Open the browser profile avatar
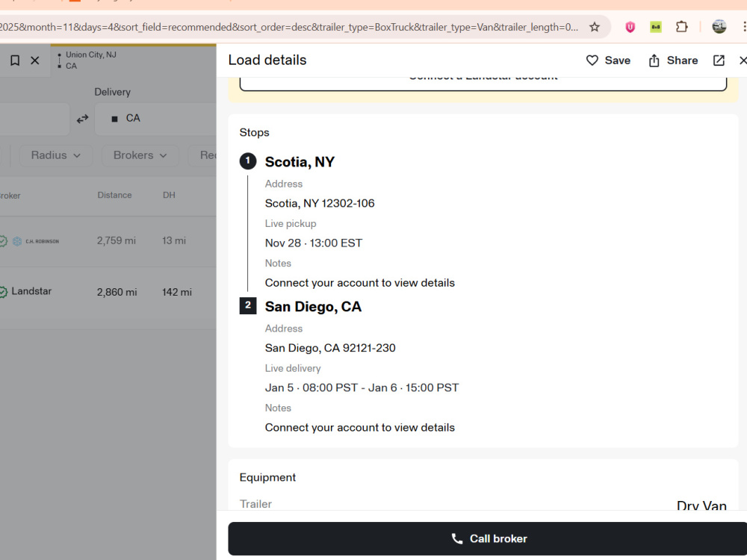 click(719, 27)
